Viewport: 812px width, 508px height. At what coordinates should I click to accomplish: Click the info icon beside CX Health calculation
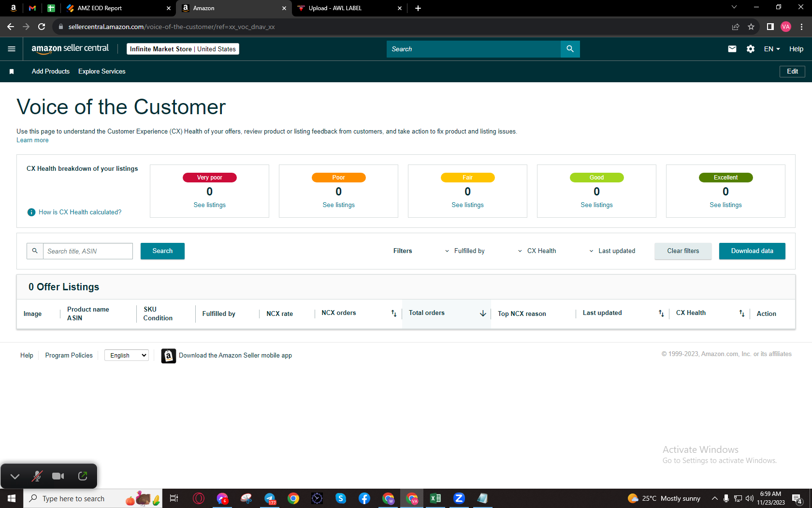pyautogui.click(x=31, y=212)
